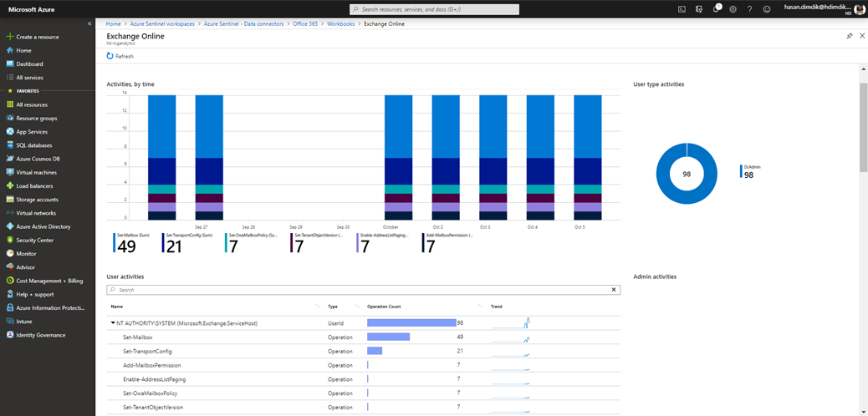868x416 pixels.
Task: Open the Directory + subscription filter icon
Action: pos(699,9)
